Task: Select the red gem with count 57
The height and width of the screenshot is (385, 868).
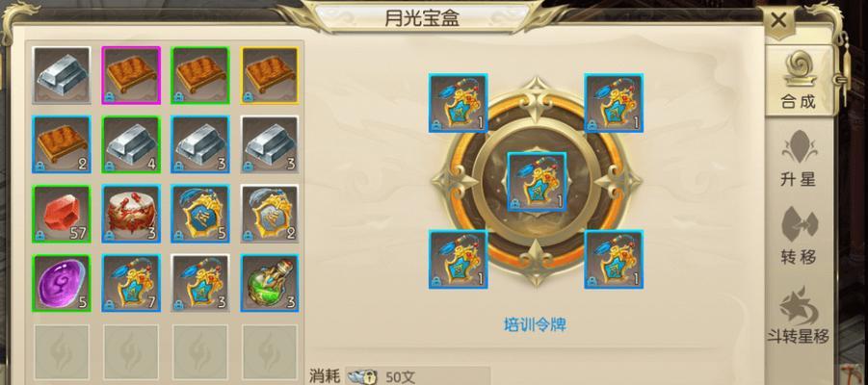Action: point(62,214)
